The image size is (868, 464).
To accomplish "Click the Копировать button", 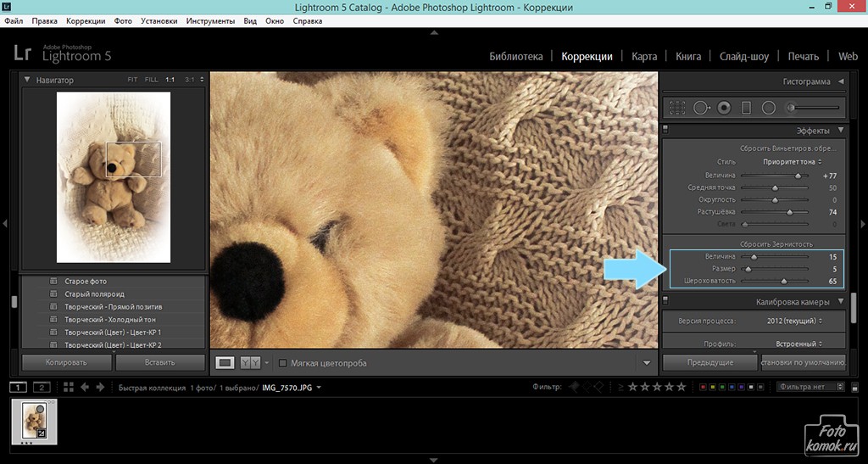I will tap(66, 363).
